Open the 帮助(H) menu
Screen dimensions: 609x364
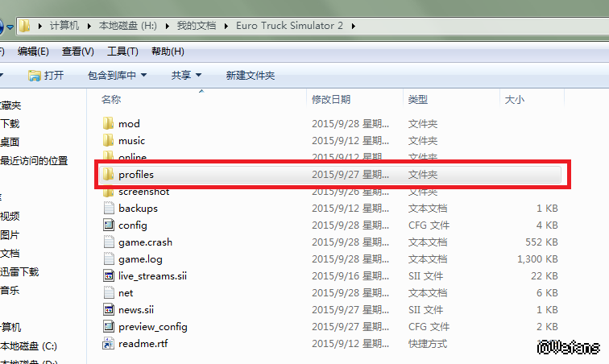click(x=168, y=52)
